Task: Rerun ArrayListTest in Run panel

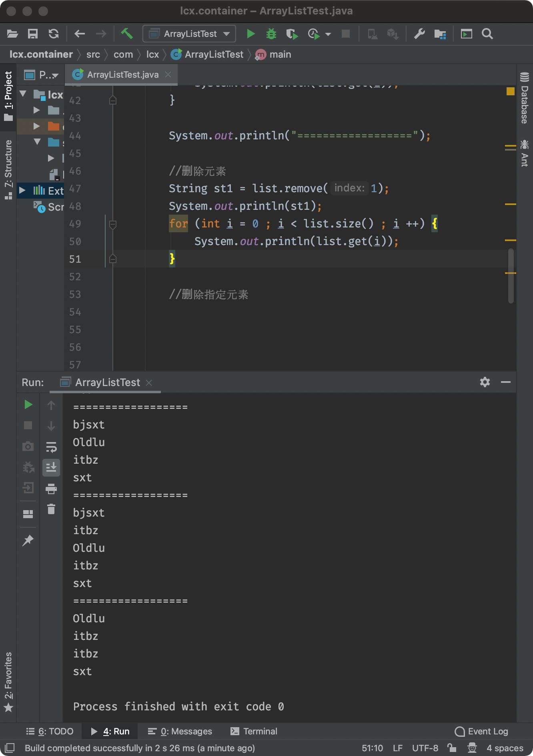Action: coord(28,405)
